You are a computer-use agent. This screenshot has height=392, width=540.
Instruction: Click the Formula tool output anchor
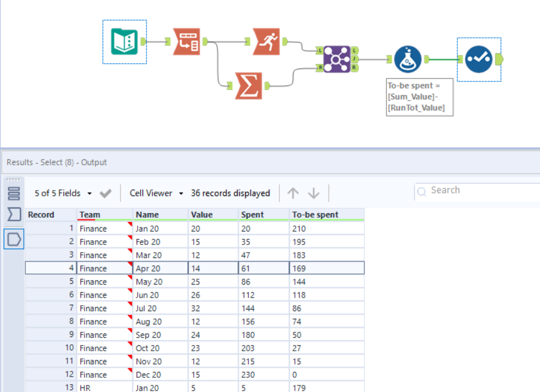[427, 59]
